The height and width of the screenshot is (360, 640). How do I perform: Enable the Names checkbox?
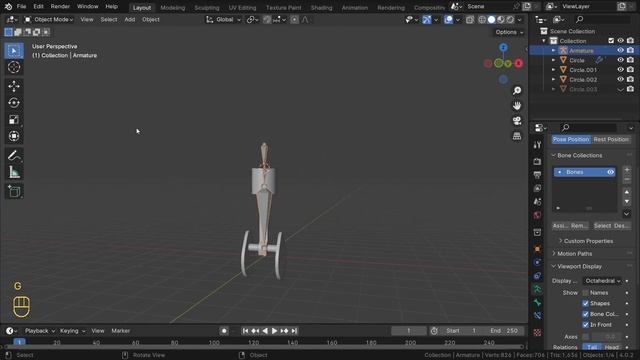[586, 293]
